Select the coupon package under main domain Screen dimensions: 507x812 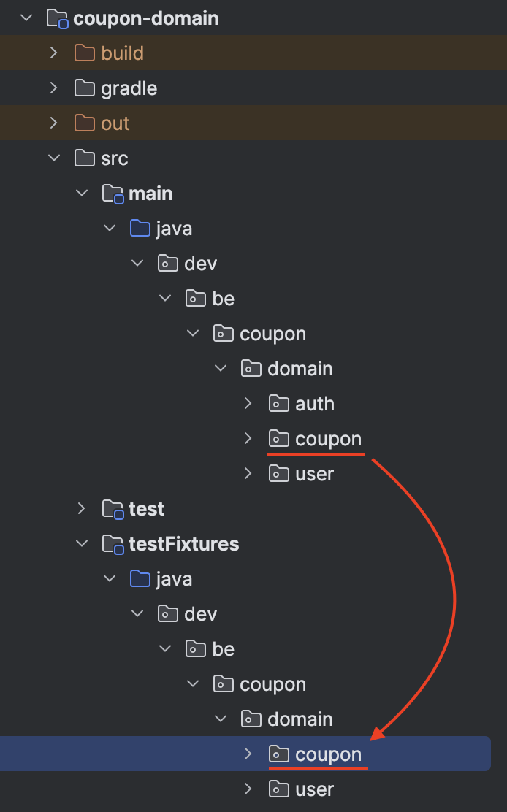(x=328, y=438)
